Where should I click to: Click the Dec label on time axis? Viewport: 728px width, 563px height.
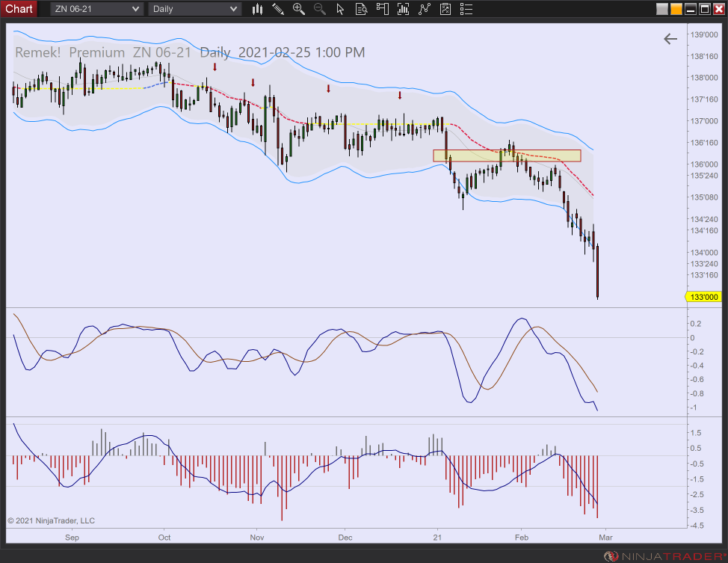345,538
